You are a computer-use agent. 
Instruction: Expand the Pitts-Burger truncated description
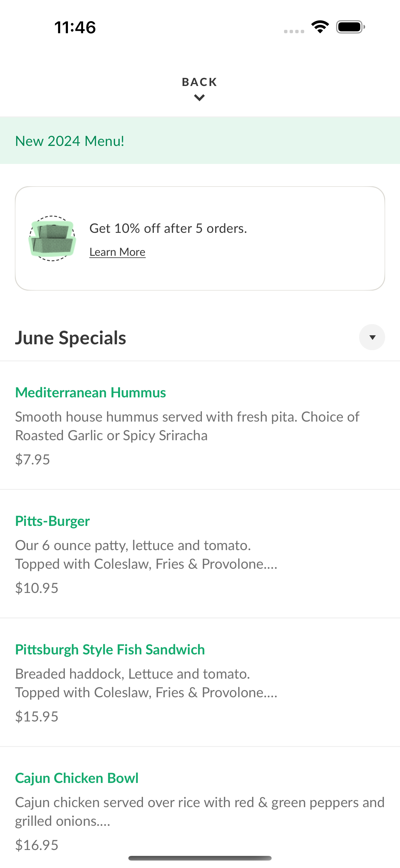point(146,555)
